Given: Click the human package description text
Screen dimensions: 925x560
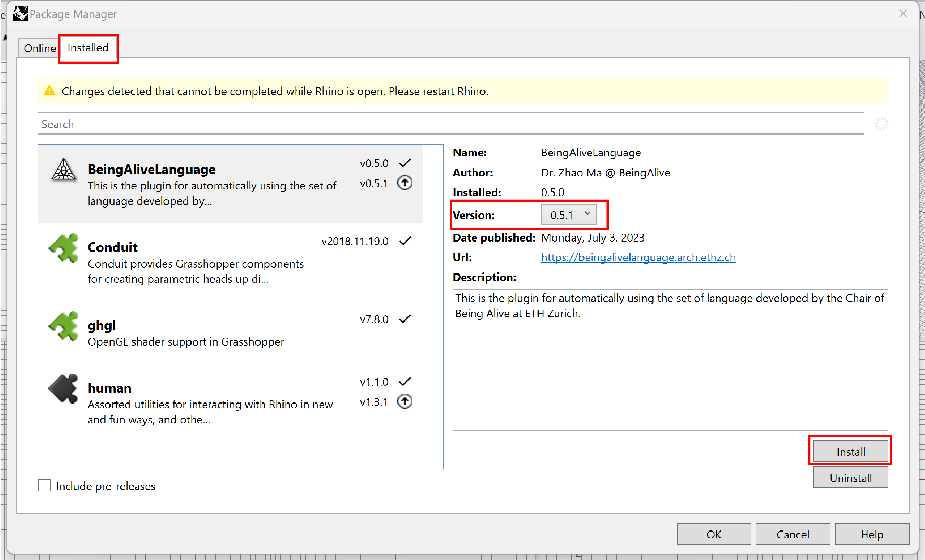Looking at the screenshot, I should [210, 412].
